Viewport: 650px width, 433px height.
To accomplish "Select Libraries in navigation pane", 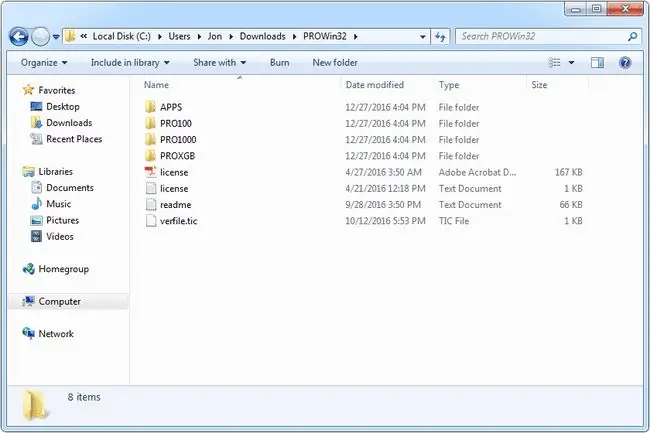I will [x=55, y=172].
